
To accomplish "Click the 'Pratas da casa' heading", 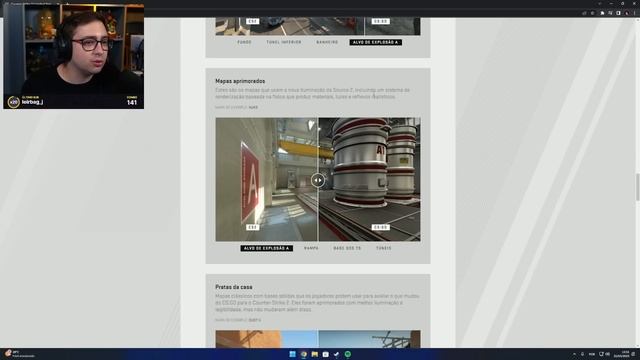I will point(233,287).
